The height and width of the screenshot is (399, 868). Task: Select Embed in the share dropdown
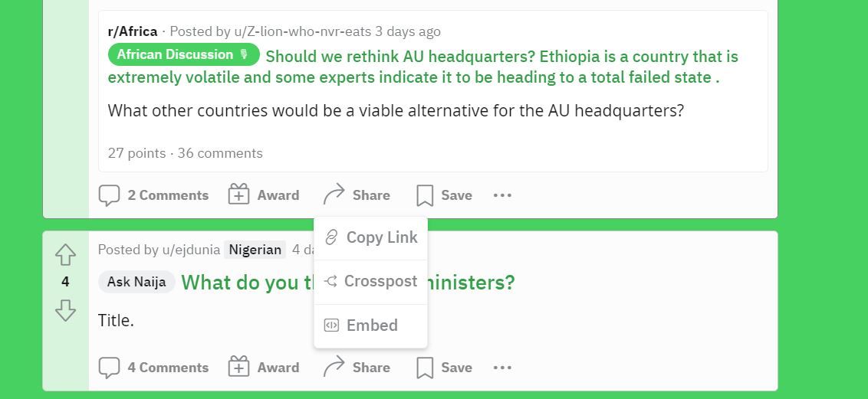pyautogui.click(x=371, y=325)
